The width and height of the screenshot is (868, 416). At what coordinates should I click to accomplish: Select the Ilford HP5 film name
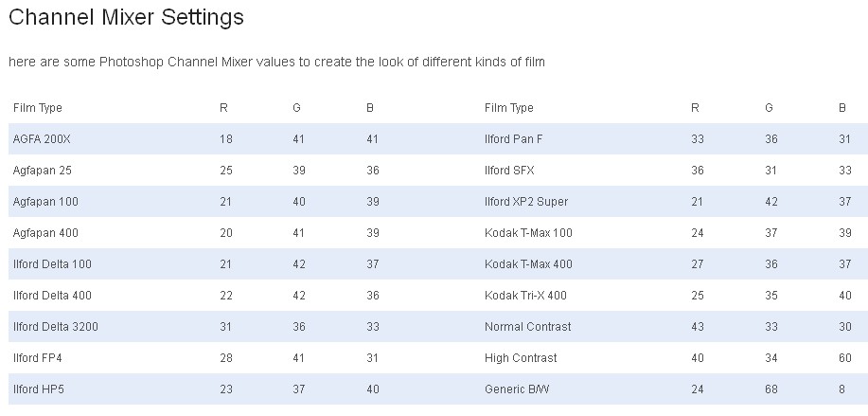click(37, 389)
